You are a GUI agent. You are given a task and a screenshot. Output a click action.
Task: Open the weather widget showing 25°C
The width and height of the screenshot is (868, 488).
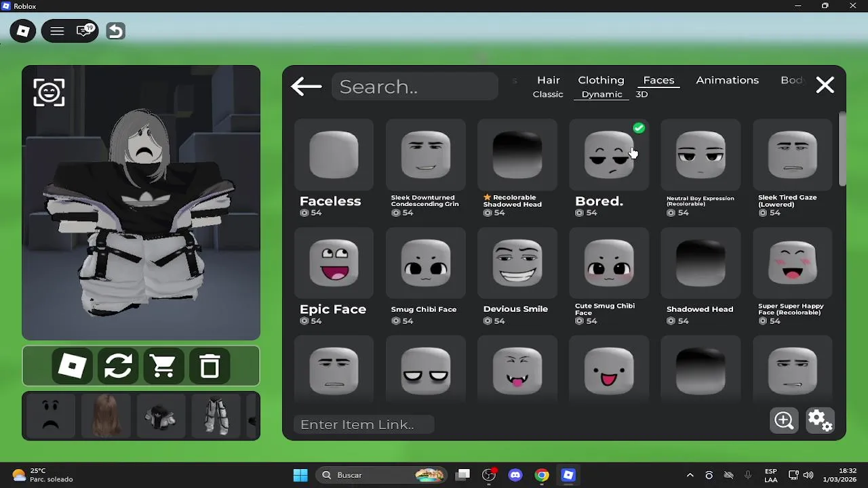pyautogui.click(x=42, y=475)
